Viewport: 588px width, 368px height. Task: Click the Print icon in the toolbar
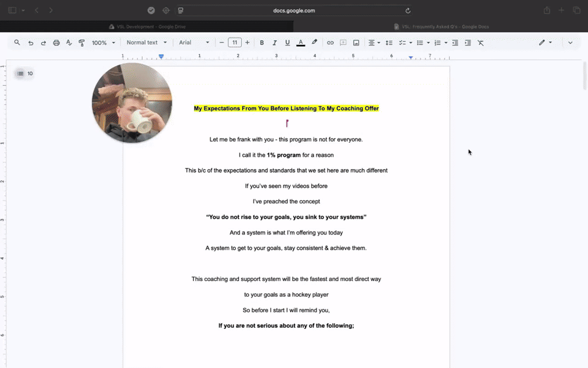tap(56, 43)
